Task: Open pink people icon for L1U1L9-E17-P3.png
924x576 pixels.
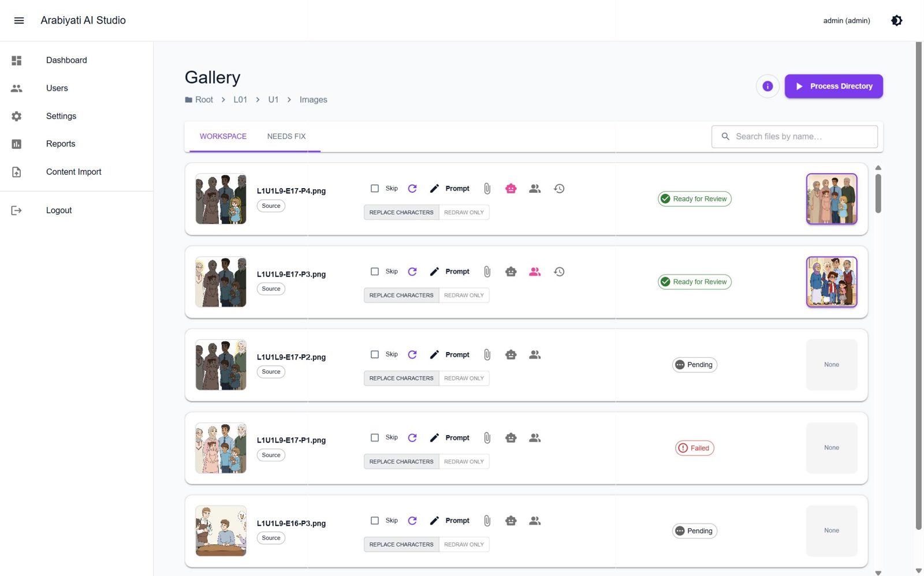Action: pyautogui.click(x=535, y=272)
